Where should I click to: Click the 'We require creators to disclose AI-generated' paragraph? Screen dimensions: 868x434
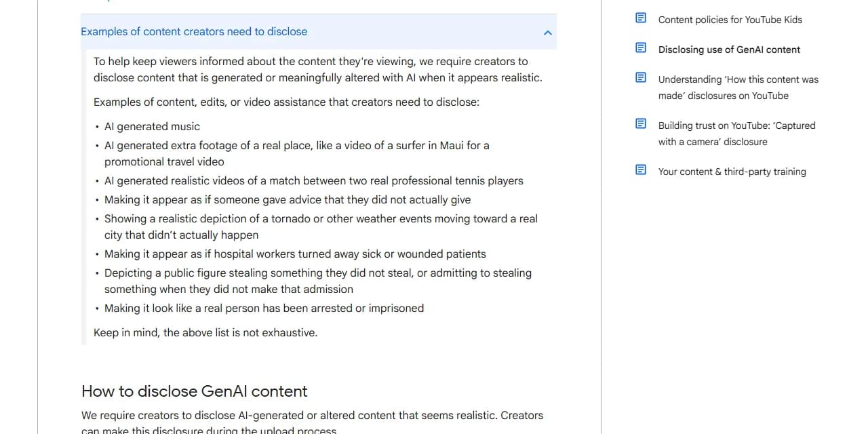coord(312,423)
